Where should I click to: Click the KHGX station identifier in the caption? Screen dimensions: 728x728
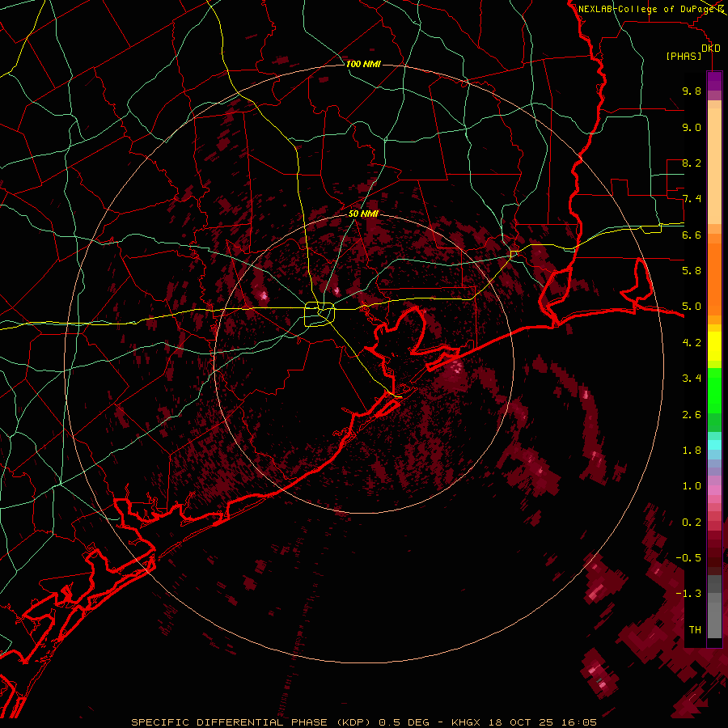(466, 722)
